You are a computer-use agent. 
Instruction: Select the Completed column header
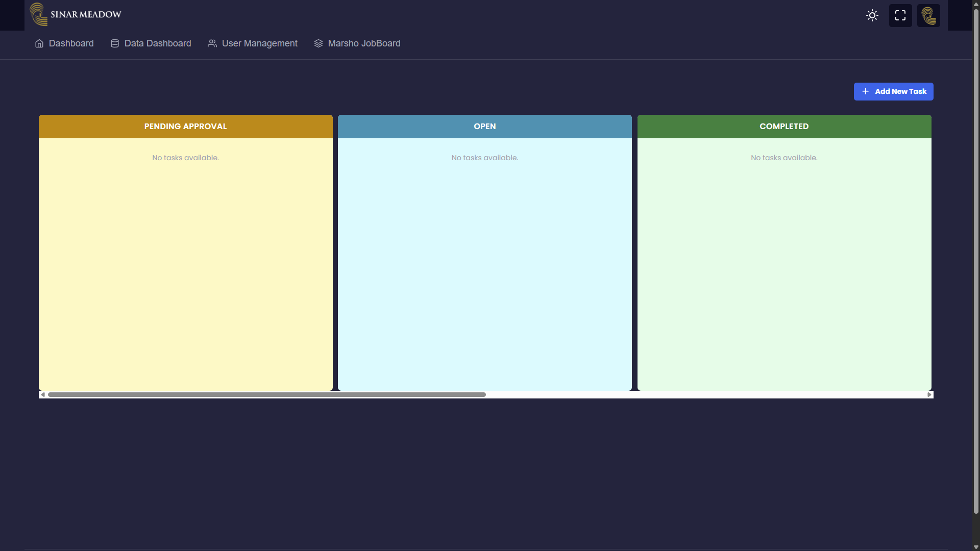click(784, 127)
